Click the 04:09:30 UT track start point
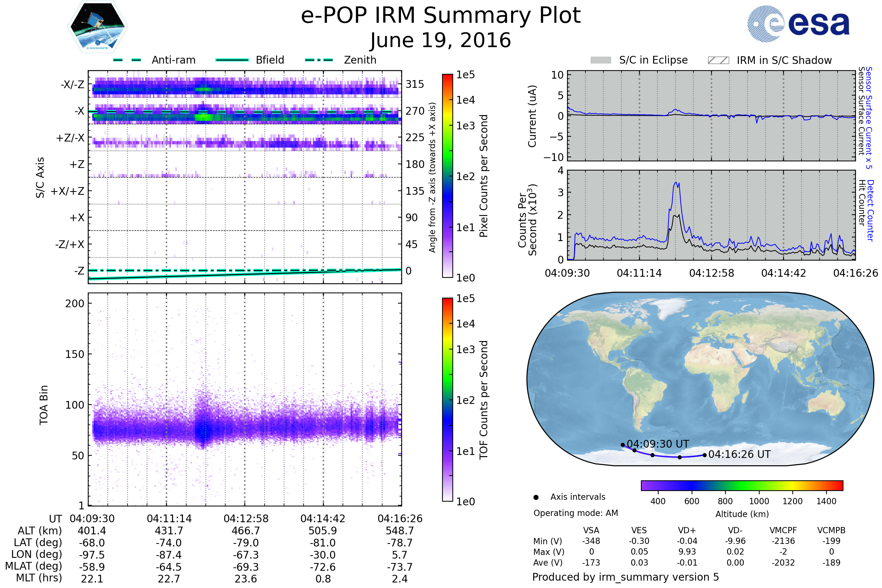 623,445
